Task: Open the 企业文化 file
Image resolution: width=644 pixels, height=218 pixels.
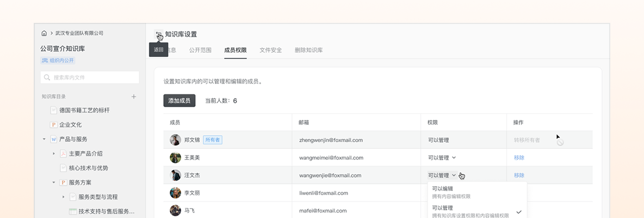Action: pos(70,125)
